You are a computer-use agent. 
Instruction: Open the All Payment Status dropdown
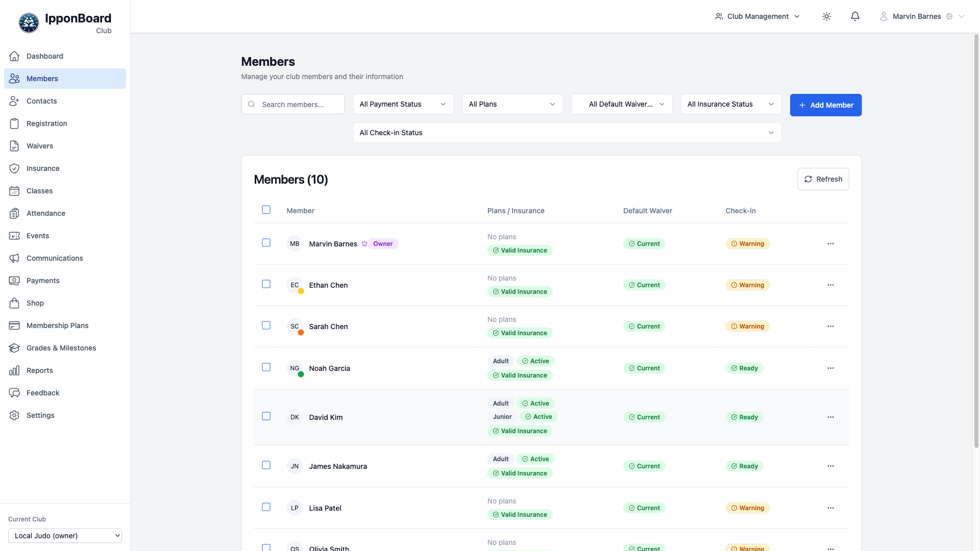tap(403, 104)
